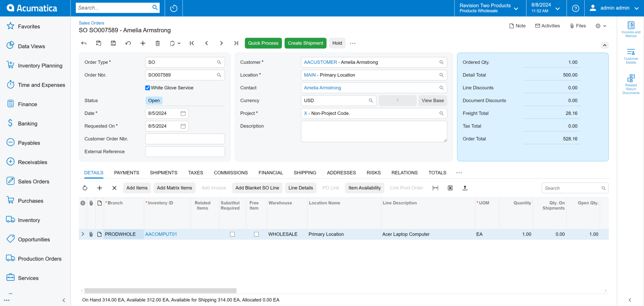Navigate to the next sales order record
The image size is (644, 306).
click(221, 43)
